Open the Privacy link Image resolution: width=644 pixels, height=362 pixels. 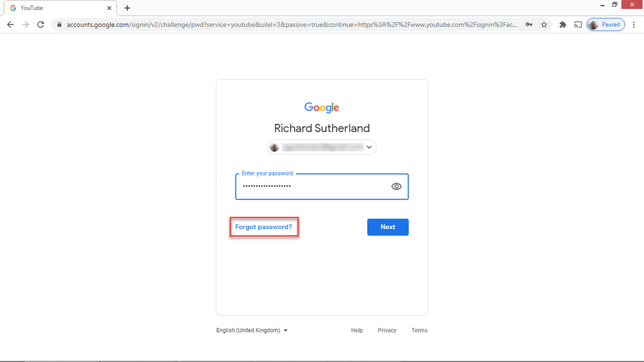[x=387, y=330]
